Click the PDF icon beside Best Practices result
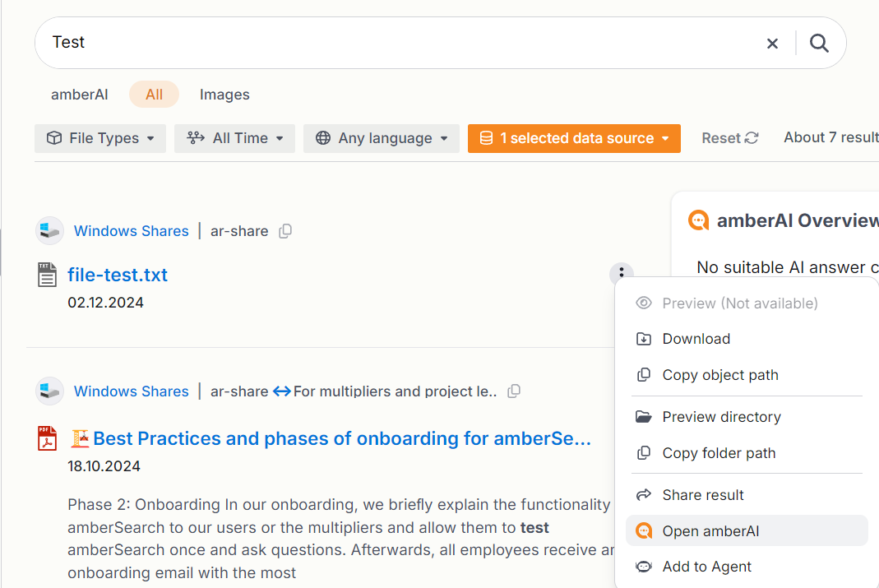The width and height of the screenshot is (879, 588). [x=47, y=438]
